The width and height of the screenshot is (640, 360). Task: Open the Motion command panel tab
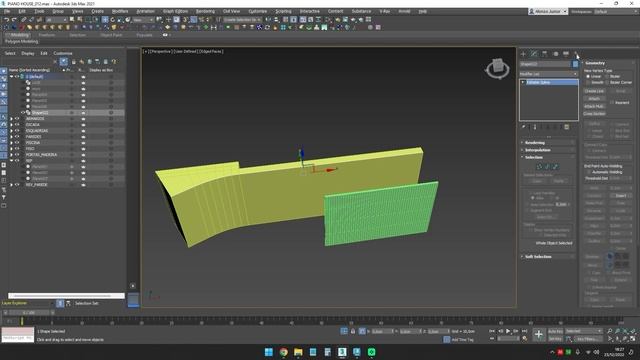555,54
